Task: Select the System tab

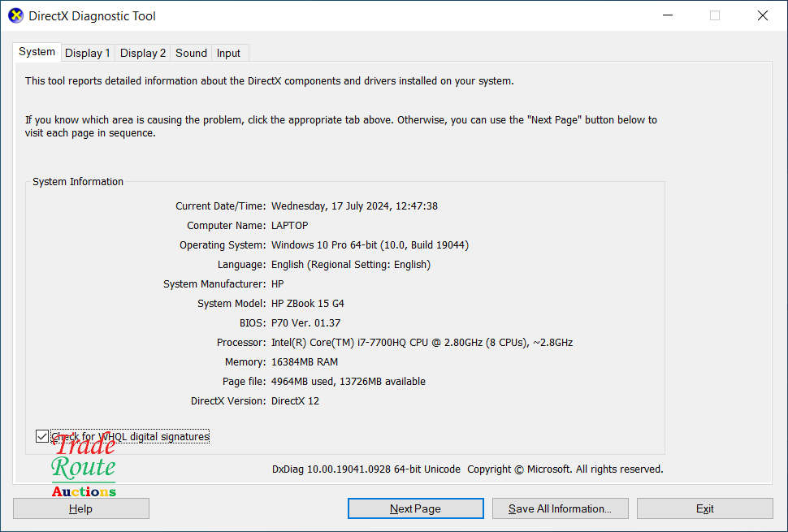Action: point(37,51)
